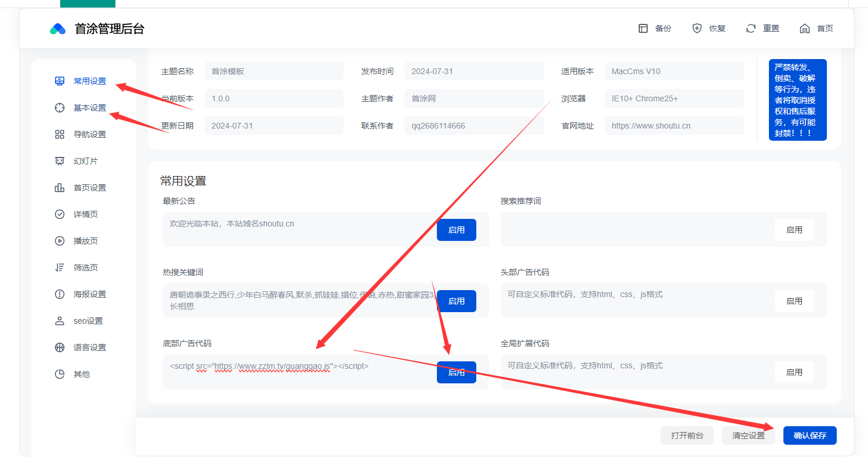
Task: Focus the 适用版本 field
Action: point(674,71)
